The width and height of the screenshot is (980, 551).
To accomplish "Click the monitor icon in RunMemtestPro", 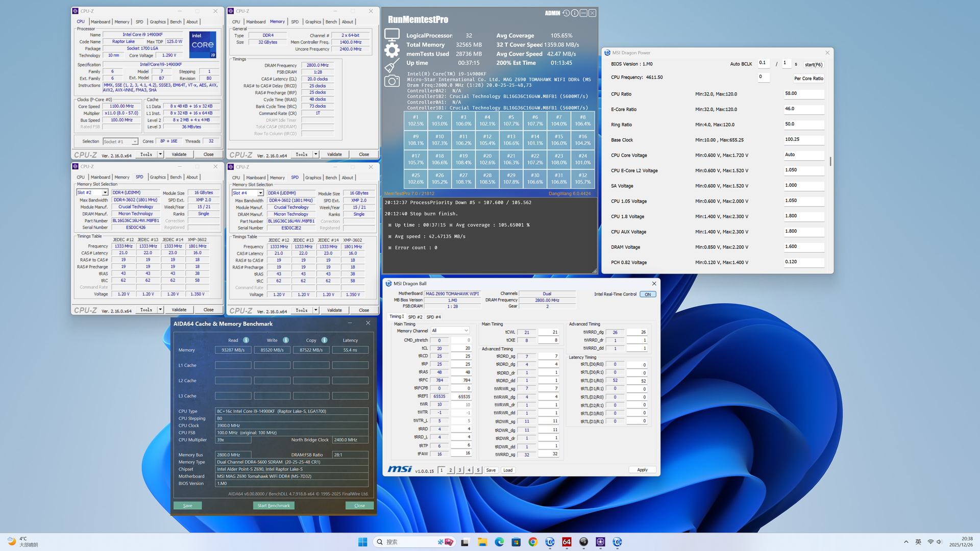I will click(x=392, y=35).
